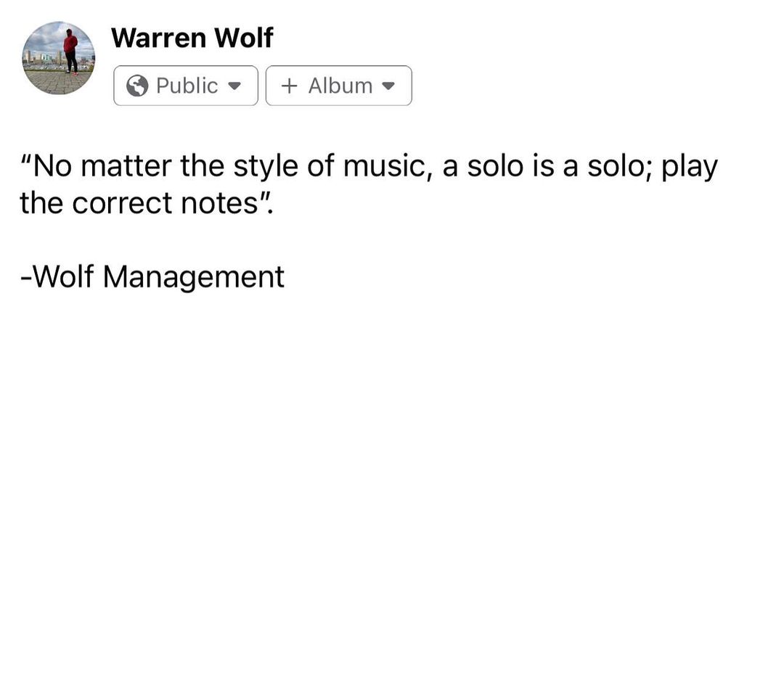Click the word "solo;" in the quote
Image resolution: width=784 pixels, height=687 pixels.
619,166
